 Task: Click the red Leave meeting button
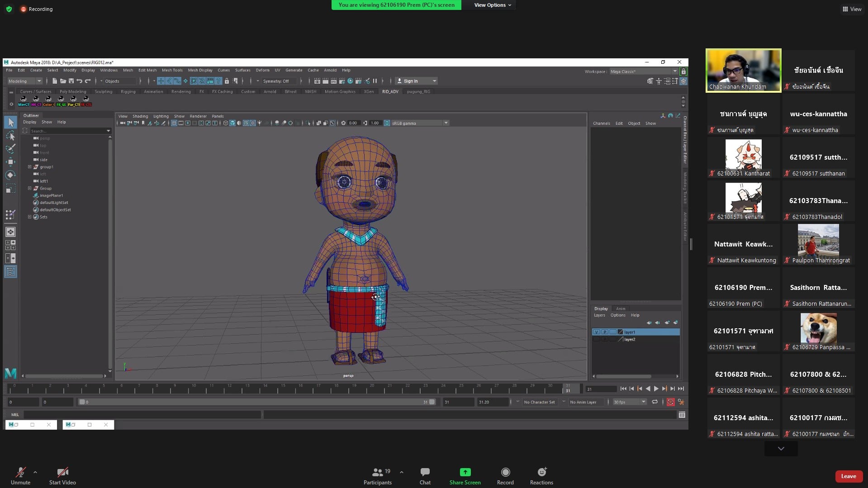pyautogui.click(x=848, y=476)
